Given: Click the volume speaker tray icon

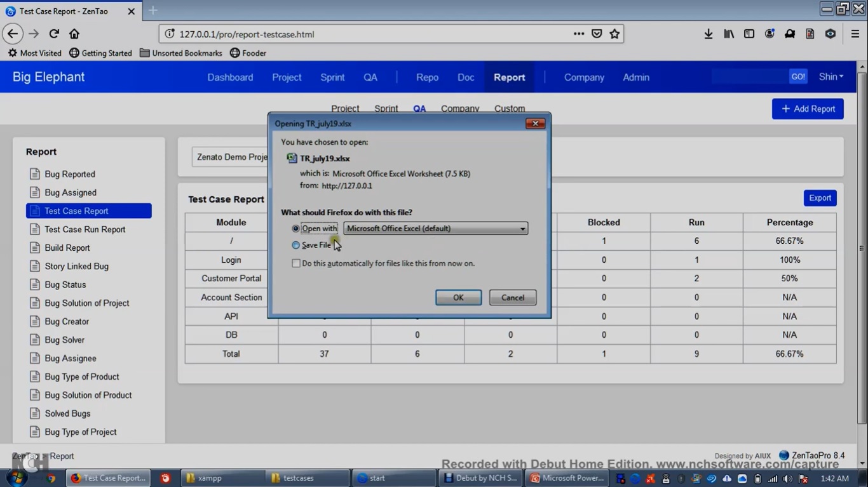Looking at the screenshot, I should tap(788, 479).
